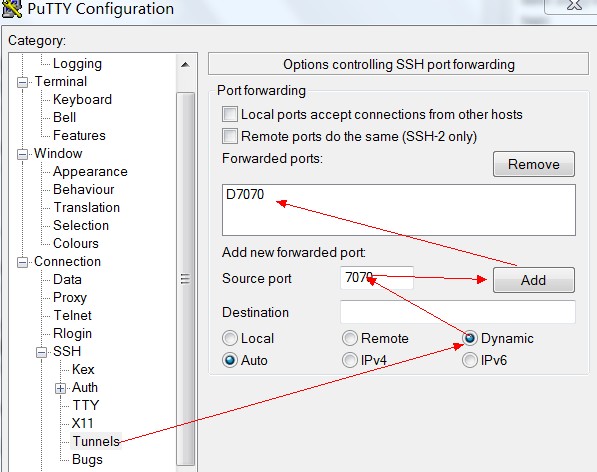The height and width of the screenshot is (472, 597).
Task: Select the Remote radio option
Action: click(x=350, y=338)
